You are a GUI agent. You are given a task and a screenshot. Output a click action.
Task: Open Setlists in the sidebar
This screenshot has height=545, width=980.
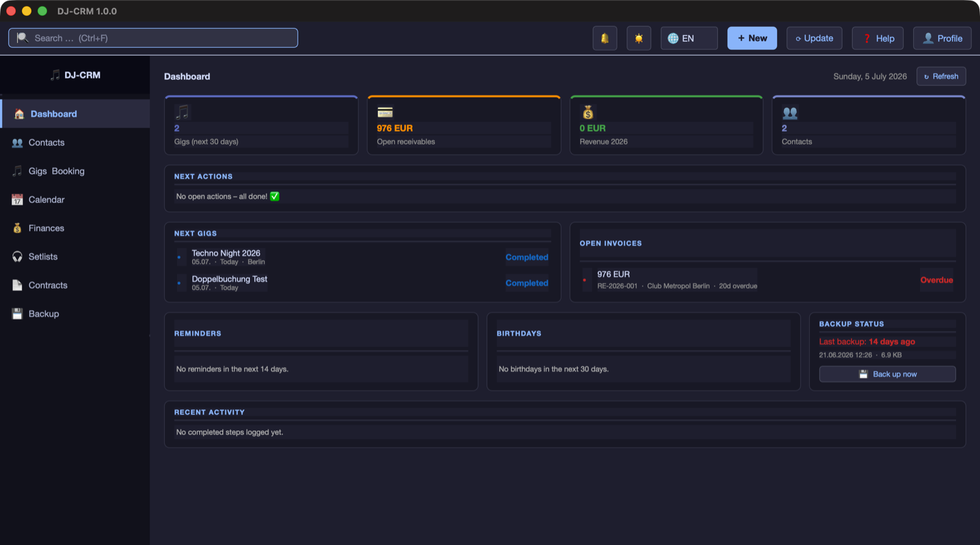tap(75, 257)
